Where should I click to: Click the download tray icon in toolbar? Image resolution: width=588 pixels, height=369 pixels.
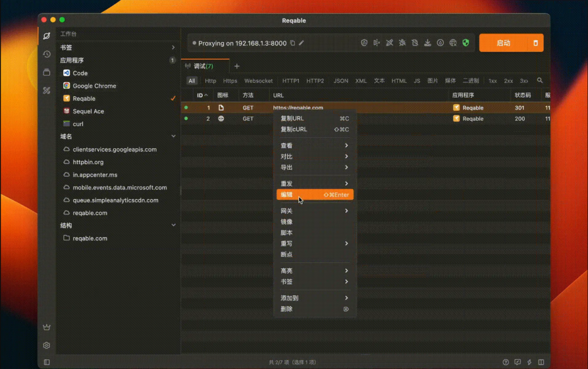(x=427, y=43)
